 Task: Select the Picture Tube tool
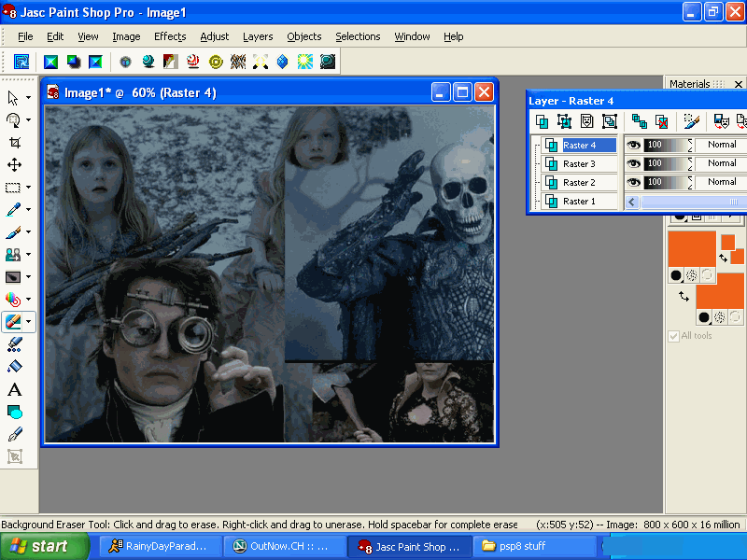coord(15,343)
